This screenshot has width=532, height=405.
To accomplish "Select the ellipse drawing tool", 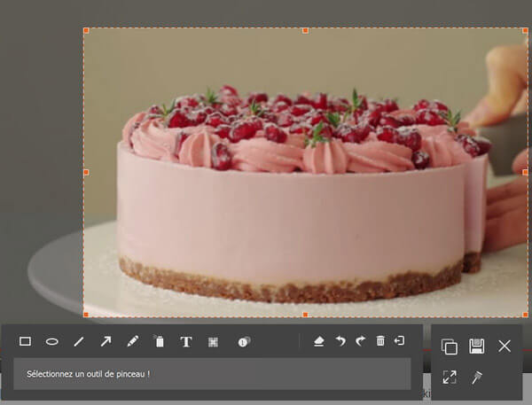I will tap(52, 341).
